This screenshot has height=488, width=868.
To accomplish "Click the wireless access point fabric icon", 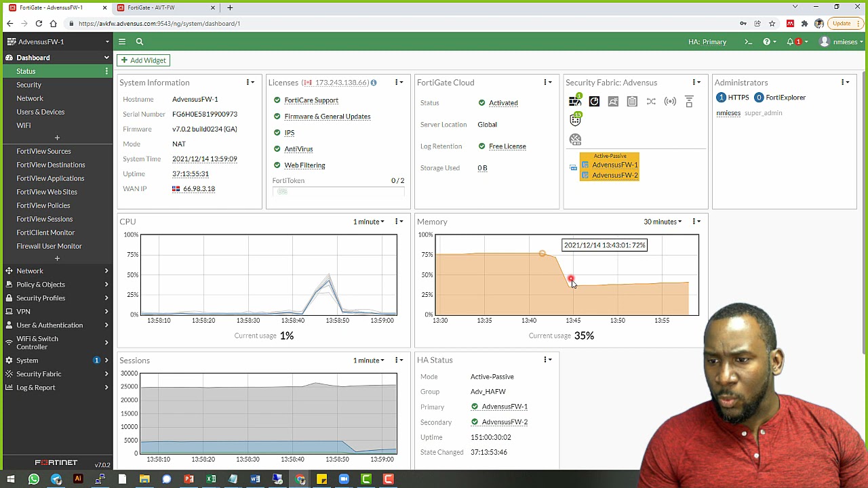I will (670, 102).
